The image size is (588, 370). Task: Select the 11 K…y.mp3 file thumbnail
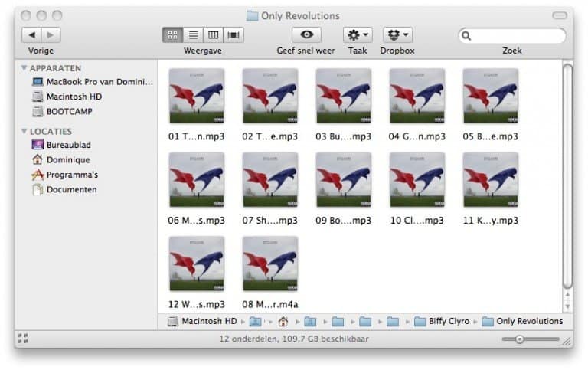[491, 180]
